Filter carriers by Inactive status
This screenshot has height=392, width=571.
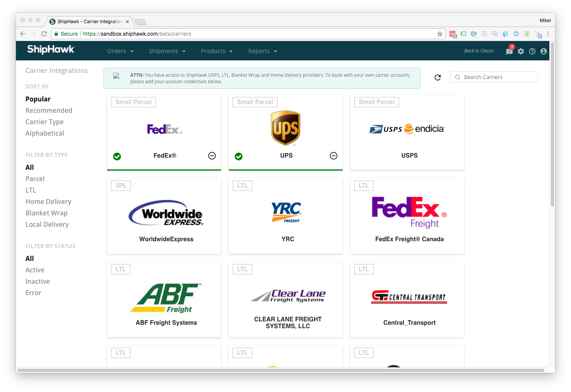click(37, 281)
